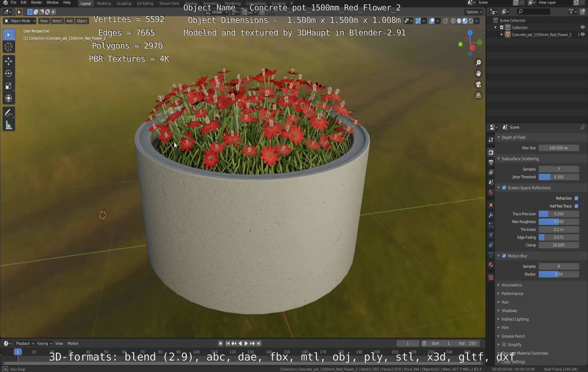
Task: Open the Object properties tab
Action: click(x=491, y=205)
